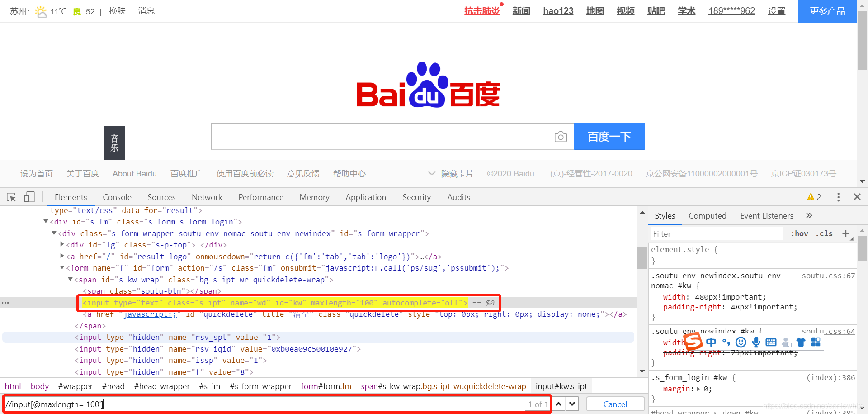This screenshot has height=414, width=868.
Task: Select the inspect element picker icon
Action: (x=11, y=197)
